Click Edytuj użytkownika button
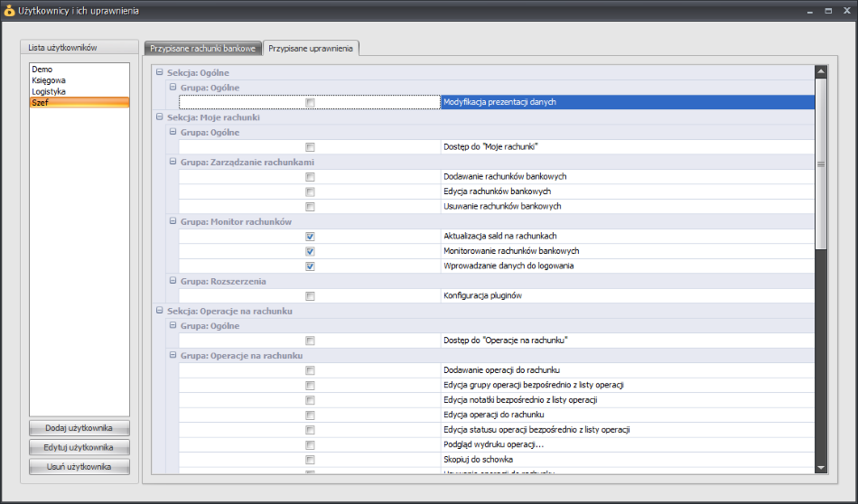Viewport: 858px width, 504px height. coord(79,448)
